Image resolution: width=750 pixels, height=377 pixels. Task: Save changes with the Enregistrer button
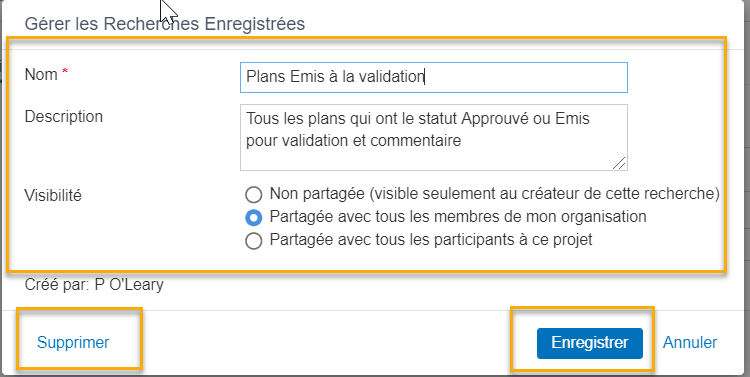tap(590, 343)
